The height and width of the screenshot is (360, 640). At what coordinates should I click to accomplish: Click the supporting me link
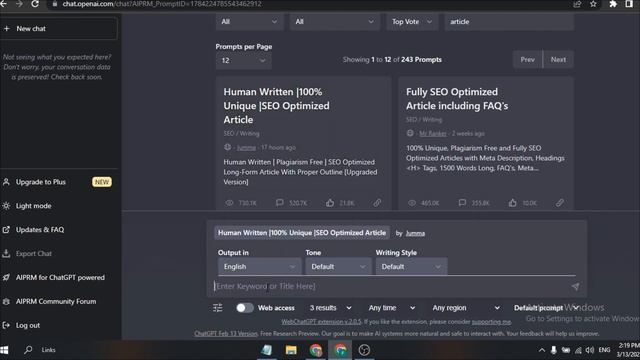pyautogui.click(x=491, y=322)
